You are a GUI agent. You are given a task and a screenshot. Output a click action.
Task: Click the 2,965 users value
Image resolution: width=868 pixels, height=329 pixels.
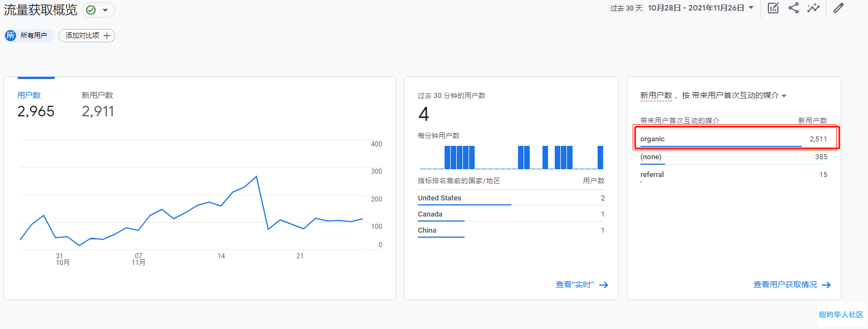click(36, 112)
